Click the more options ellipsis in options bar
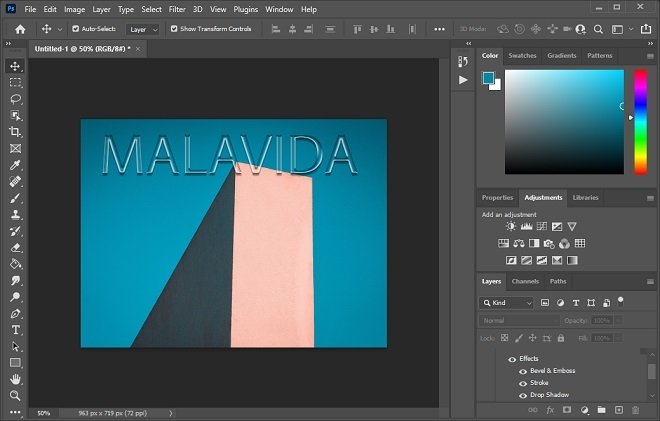 pos(439,29)
